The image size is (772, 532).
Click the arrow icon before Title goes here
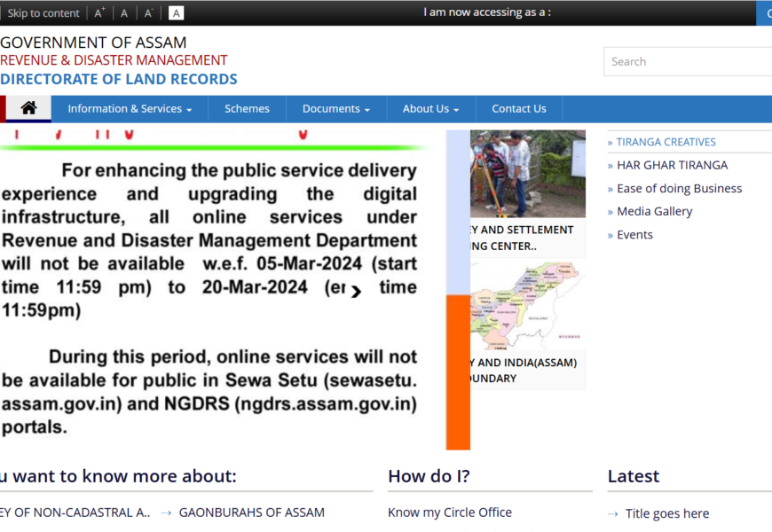[x=613, y=513]
